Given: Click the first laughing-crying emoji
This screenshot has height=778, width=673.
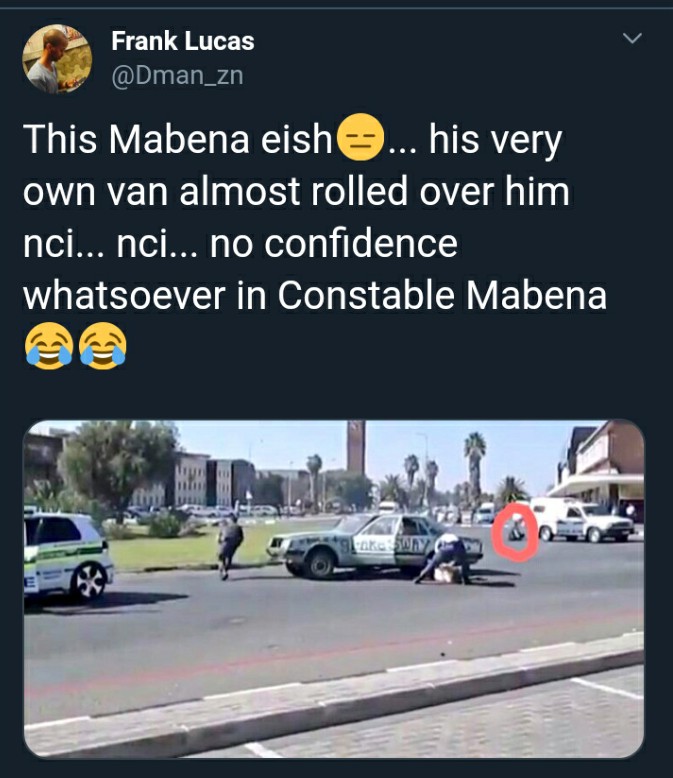Looking at the screenshot, I should pyautogui.click(x=49, y=346).
